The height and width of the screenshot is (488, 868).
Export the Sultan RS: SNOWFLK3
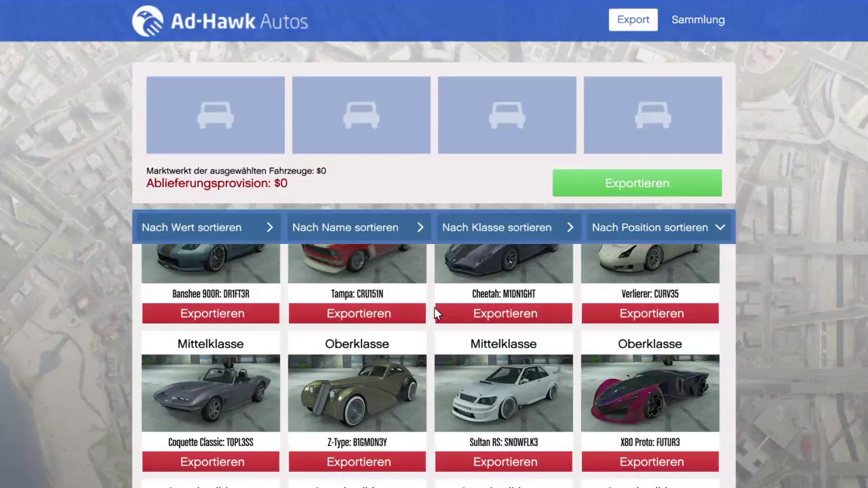click(504, 462)
